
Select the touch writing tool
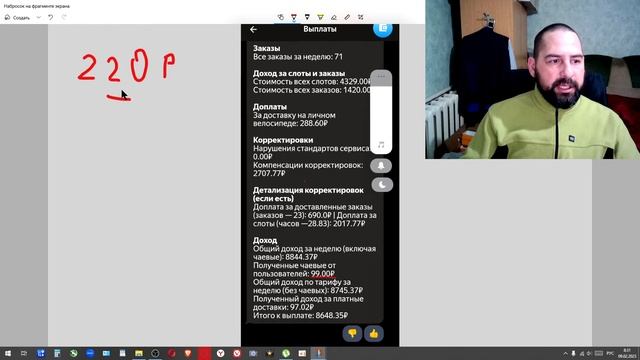point(281,17)
